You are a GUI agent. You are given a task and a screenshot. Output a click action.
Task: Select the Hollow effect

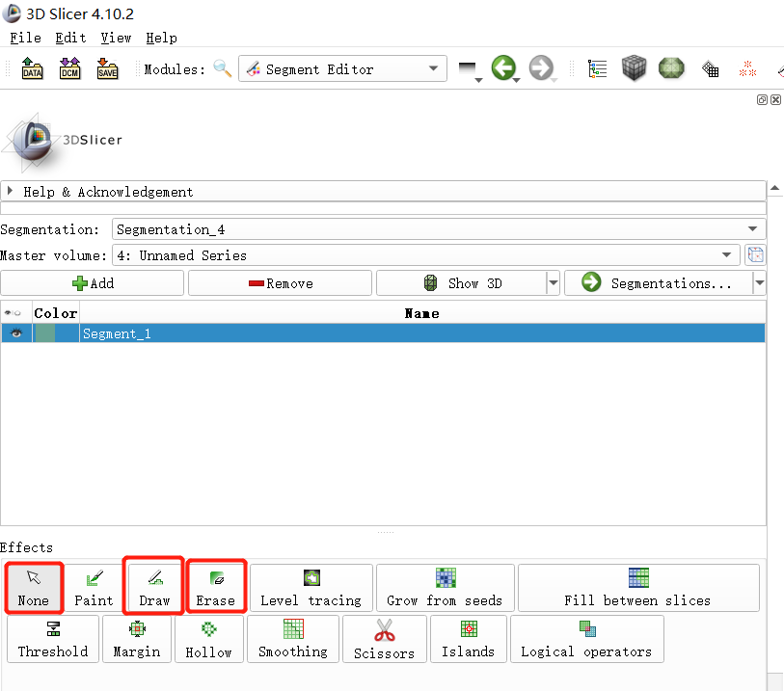click(x=209, y=639)
